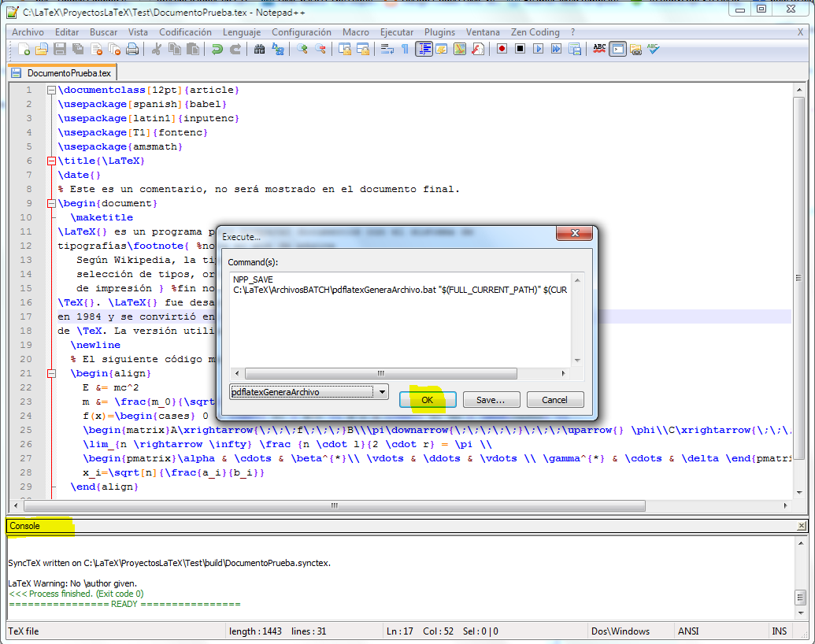Click the ANSI encoding status bar entry
The width and height of the screenshot is (815, 644).
[688, 631]
